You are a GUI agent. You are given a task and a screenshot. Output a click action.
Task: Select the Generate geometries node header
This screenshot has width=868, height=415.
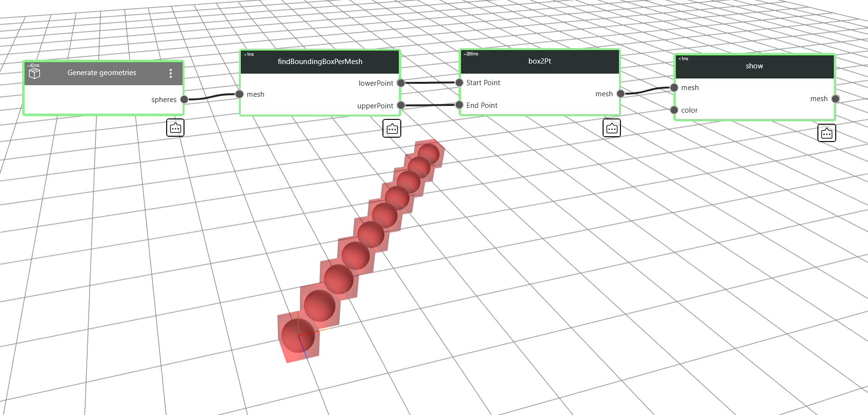click(x=104, y=73)
